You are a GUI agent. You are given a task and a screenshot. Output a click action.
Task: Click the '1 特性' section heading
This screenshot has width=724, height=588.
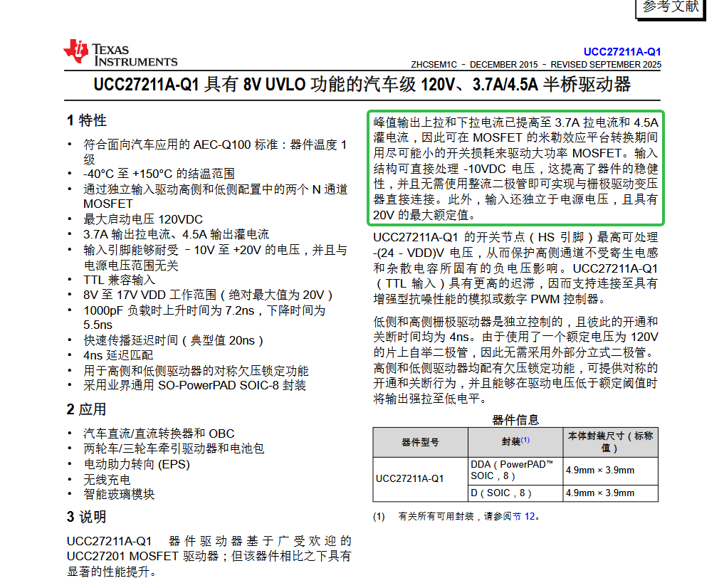pos(86,120)
